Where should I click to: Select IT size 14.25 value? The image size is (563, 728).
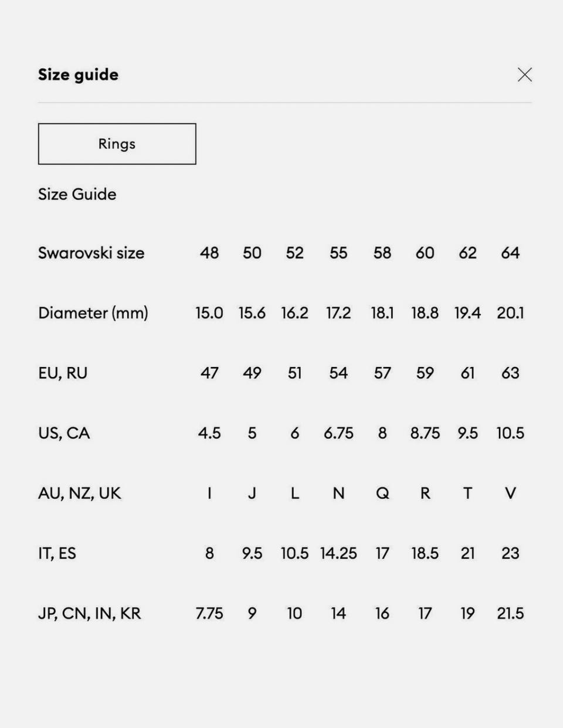(338, 553)
